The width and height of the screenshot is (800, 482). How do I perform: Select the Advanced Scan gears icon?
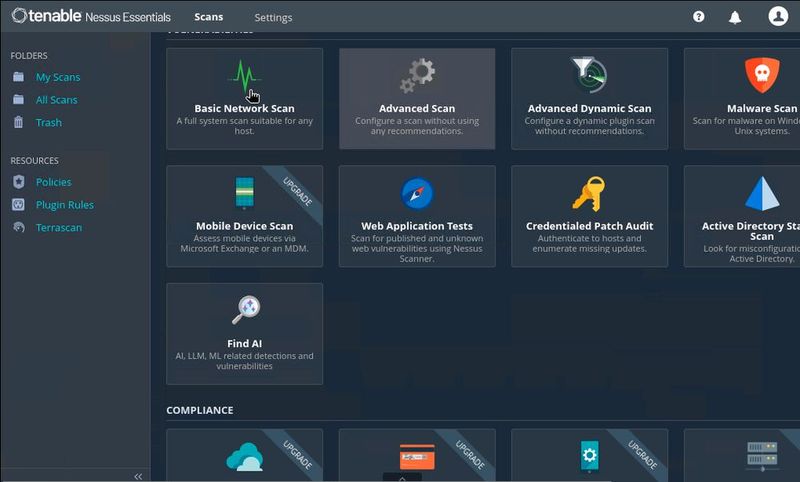click(417, 76)
